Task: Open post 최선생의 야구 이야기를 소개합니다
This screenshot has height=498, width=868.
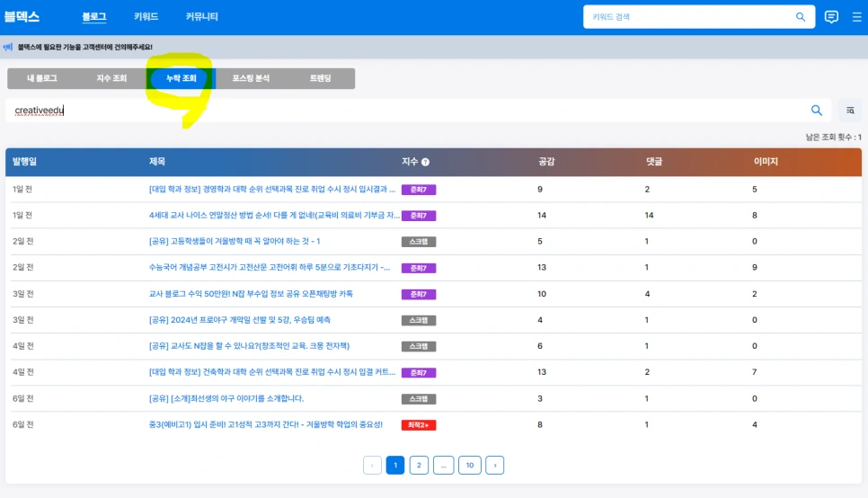Action: coord(226,398)
